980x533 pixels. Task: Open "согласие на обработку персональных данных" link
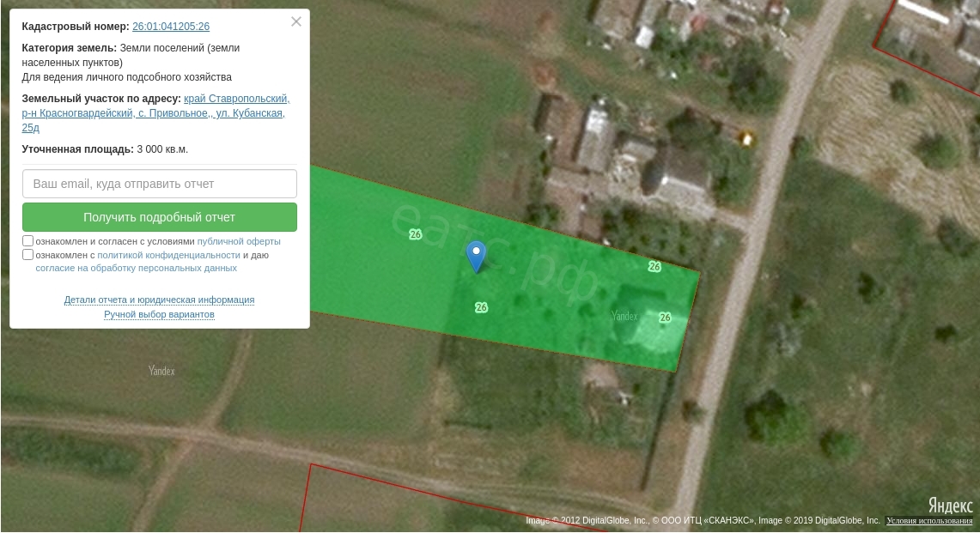click(136, 268)
